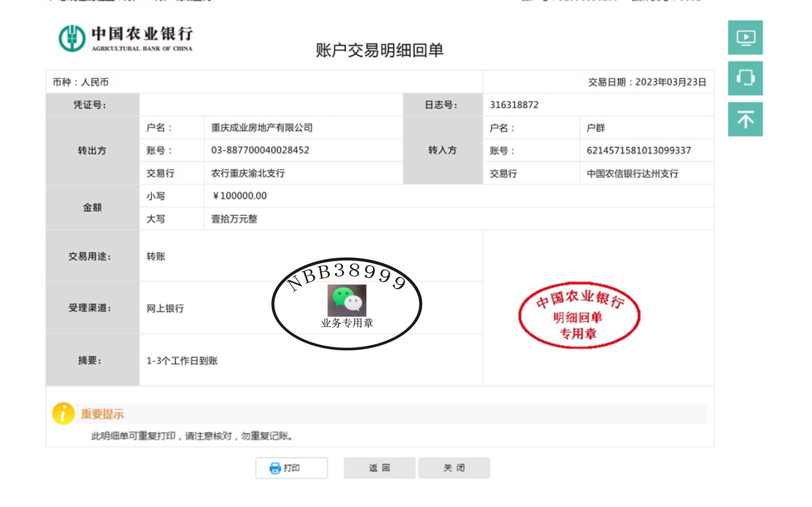Click the headset customer service icon
The image size is (812, 507).
[745, 78]
